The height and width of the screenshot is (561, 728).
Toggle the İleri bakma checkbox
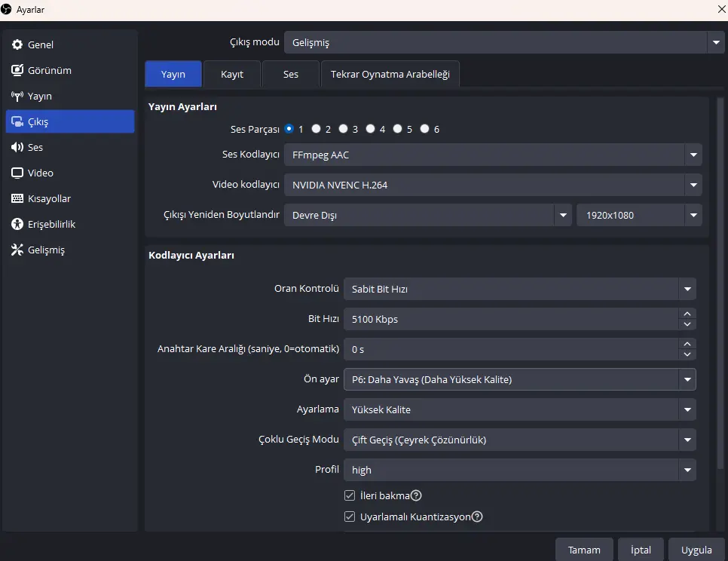(x=350, y=495)
